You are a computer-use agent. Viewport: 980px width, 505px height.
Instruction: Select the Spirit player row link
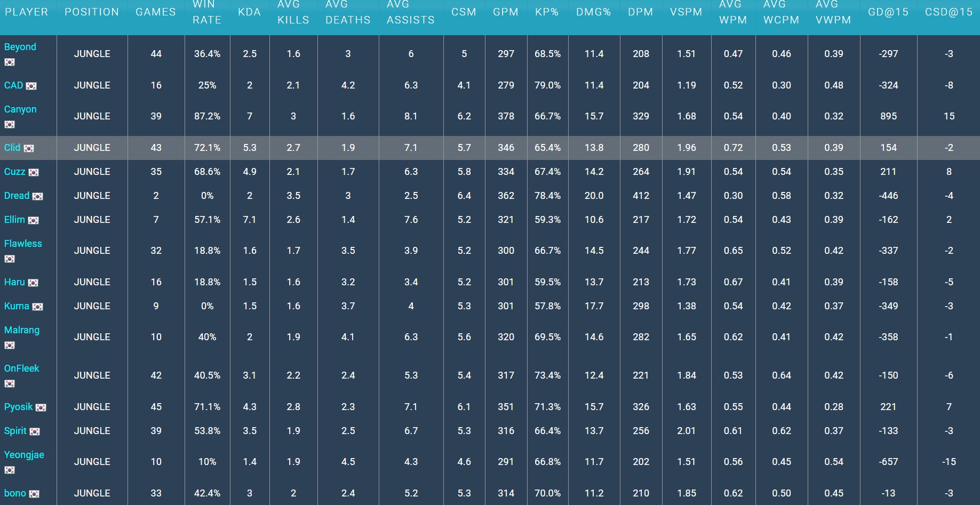15,431
